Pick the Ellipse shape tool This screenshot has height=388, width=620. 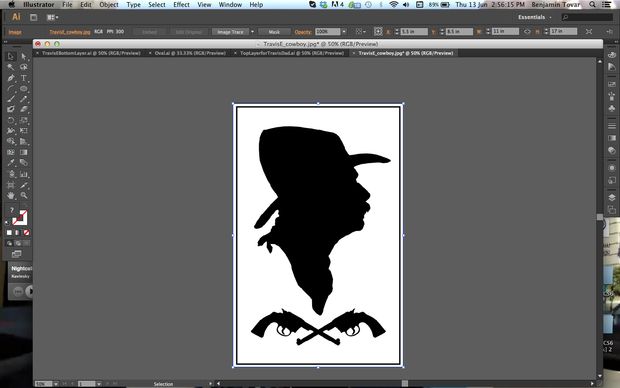tap(24, 89)
